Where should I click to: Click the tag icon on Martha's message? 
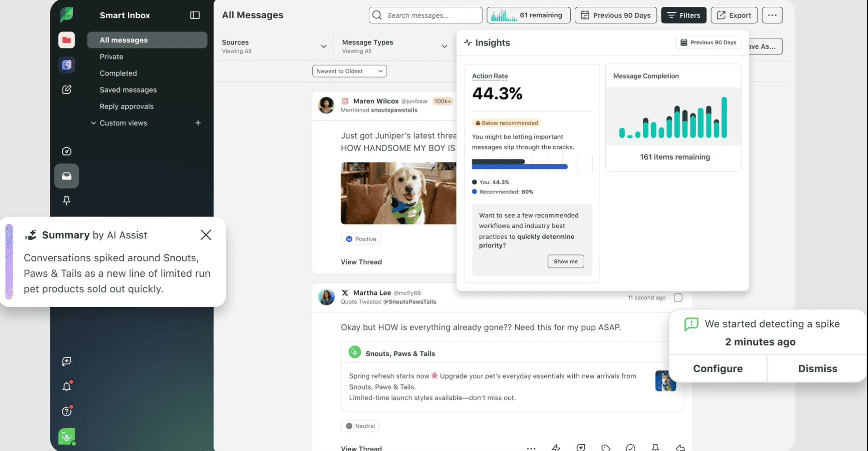[606, 448]
